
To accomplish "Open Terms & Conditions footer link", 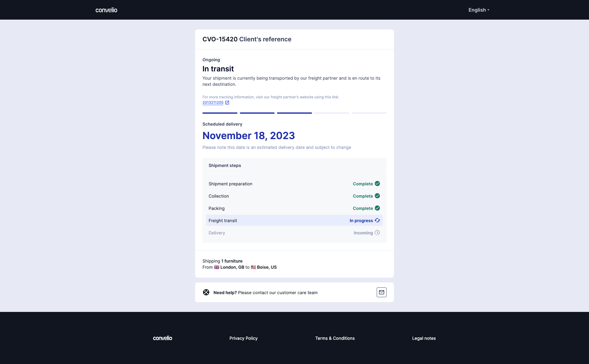I will [335, 338].
